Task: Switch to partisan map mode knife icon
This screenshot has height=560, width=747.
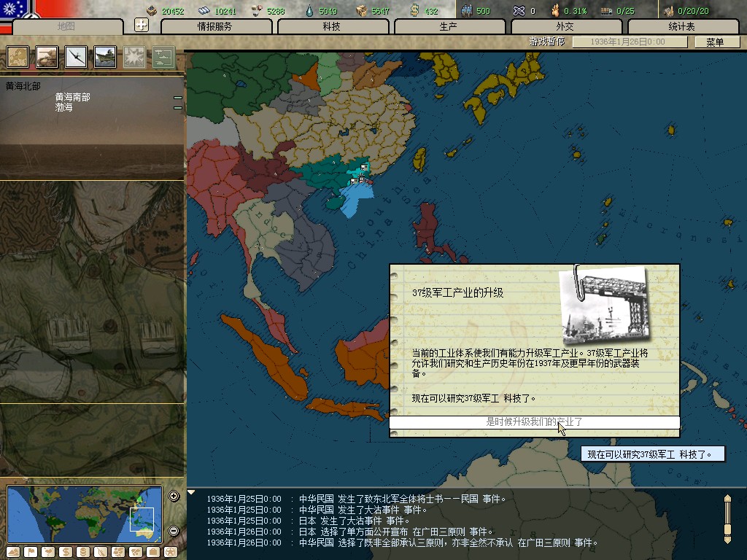Action: coord(101,552)
